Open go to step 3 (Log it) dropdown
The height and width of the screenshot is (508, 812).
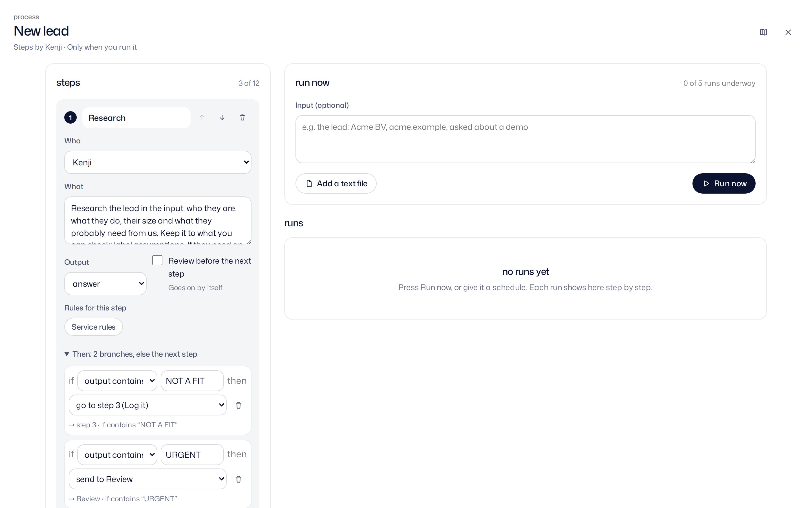[148, 405]
